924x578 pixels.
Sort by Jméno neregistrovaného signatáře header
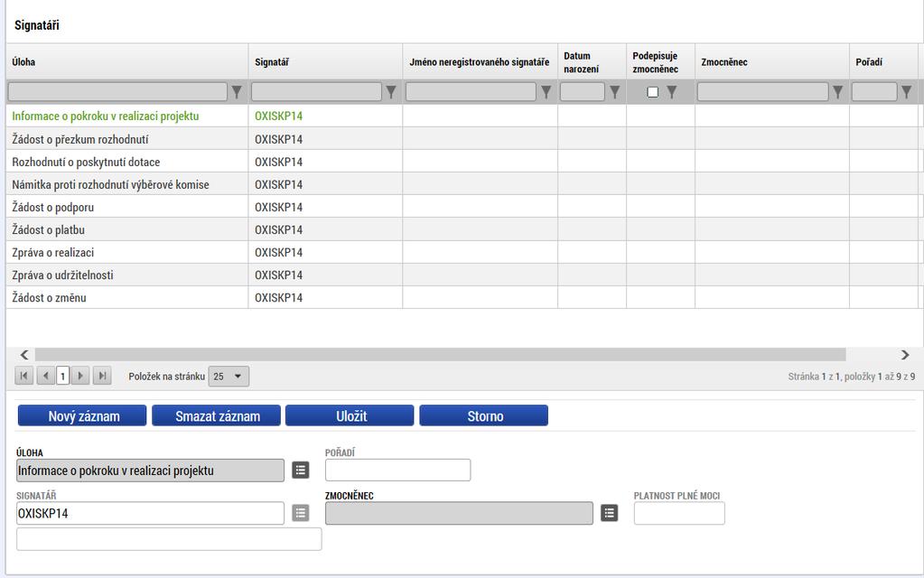pos(479,62)
